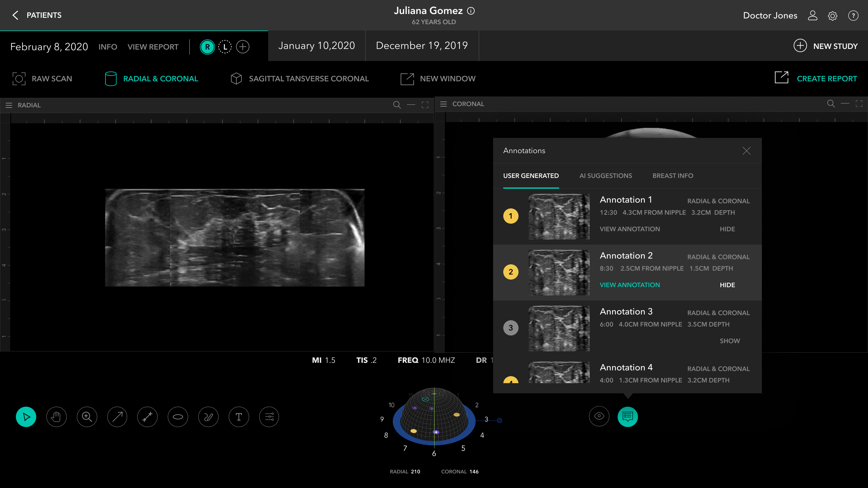Switch to AI SUGGESTIONS tab
This screenshot has width=868, height=488.
(x=606, y=176)
